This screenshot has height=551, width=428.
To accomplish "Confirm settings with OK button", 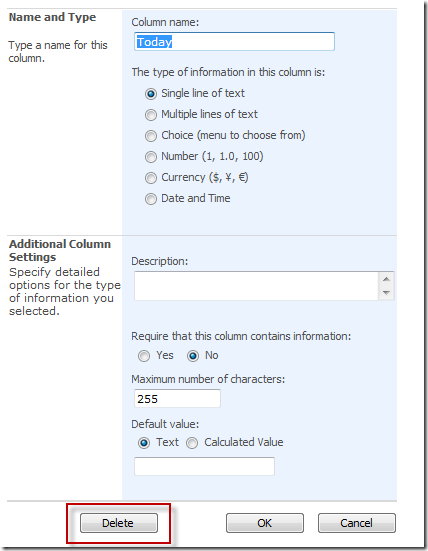I will [x=265, y=523].
